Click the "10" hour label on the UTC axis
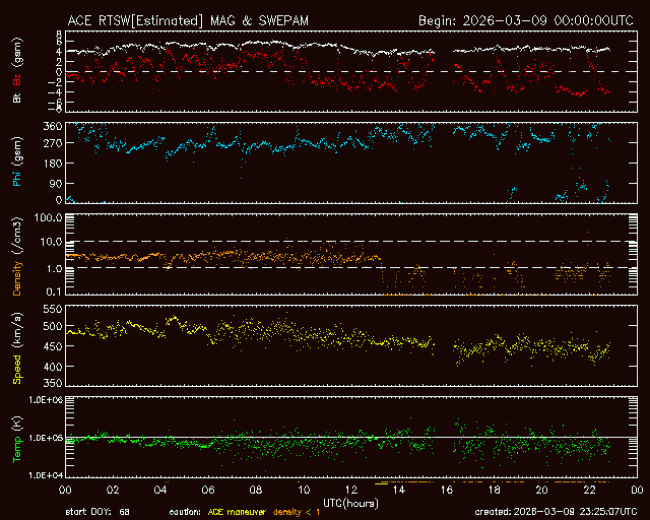 303,490
